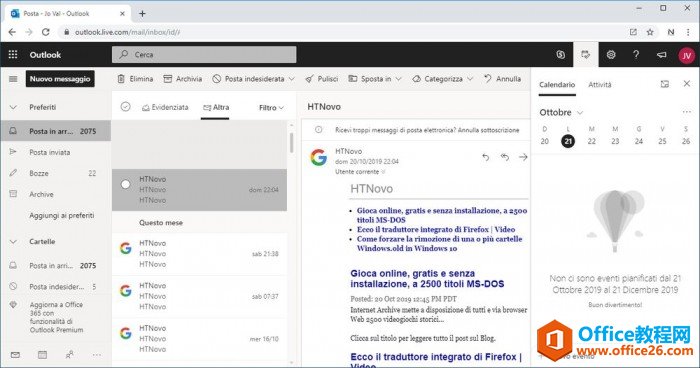This screenshot has width=700, height=368.
Task: Collapse the Cartelle section
Action: 13,242
